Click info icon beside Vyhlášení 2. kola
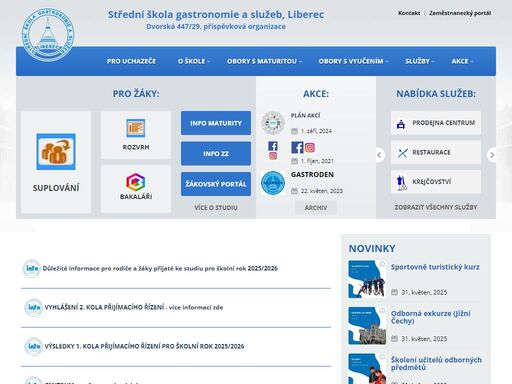Image resolution: width=512 pixels, height=384 pixels. coord(33,307)
